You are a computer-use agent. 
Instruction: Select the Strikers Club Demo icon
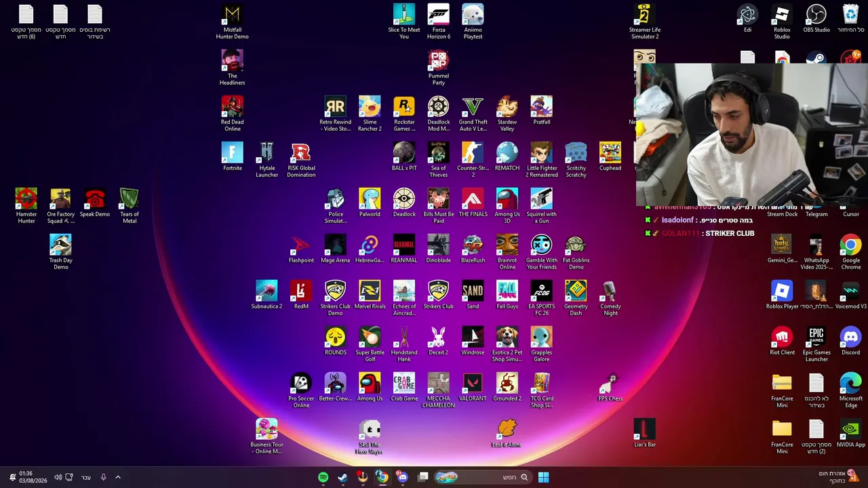point(335,298)
